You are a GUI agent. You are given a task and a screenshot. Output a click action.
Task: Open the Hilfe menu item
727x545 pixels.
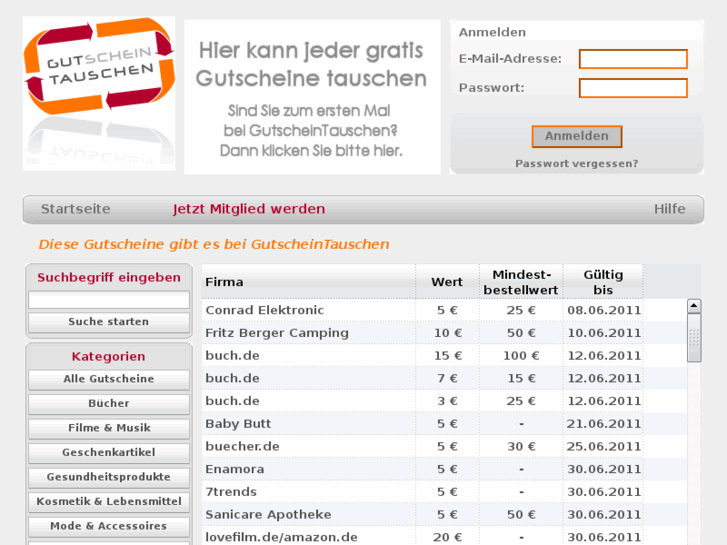[x=670, y=209]
